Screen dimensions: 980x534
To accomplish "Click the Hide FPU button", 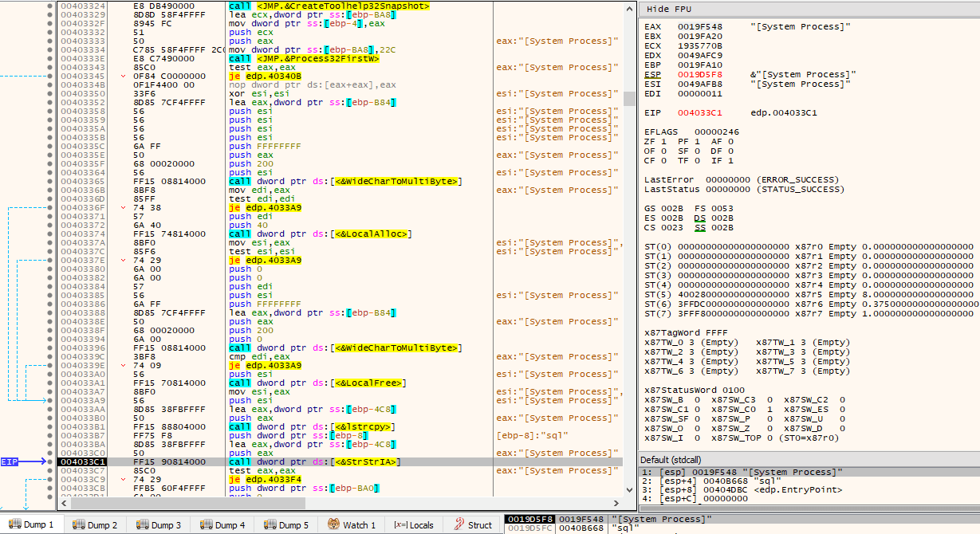I will coord(669,9).
